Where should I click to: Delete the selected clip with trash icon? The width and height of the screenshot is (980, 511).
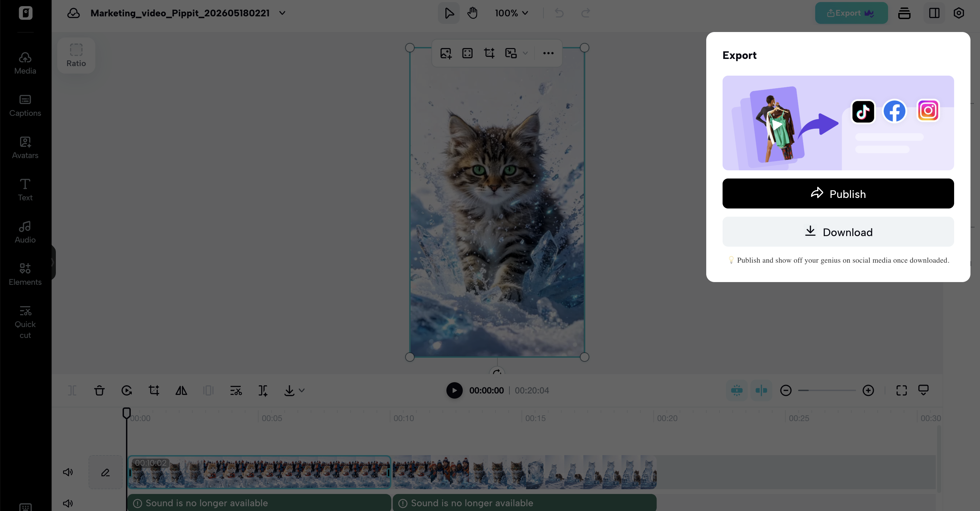point(99,390)
